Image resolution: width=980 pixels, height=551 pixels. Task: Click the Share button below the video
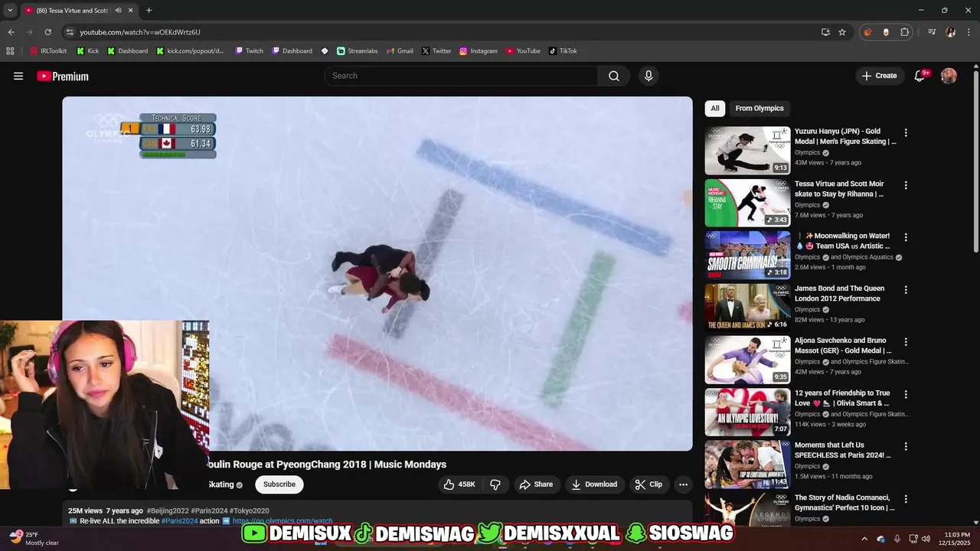tap(536, 484)
